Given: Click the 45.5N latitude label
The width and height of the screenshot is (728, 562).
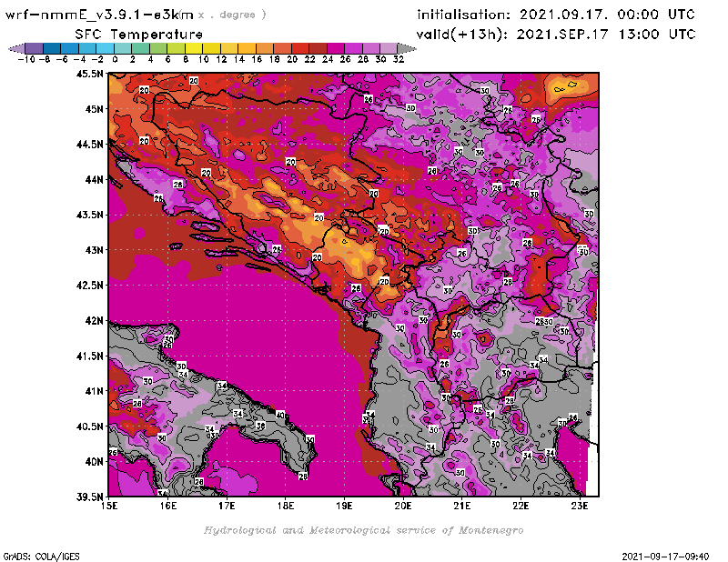Looking at the screenshot, I should (x=89, y=74).
